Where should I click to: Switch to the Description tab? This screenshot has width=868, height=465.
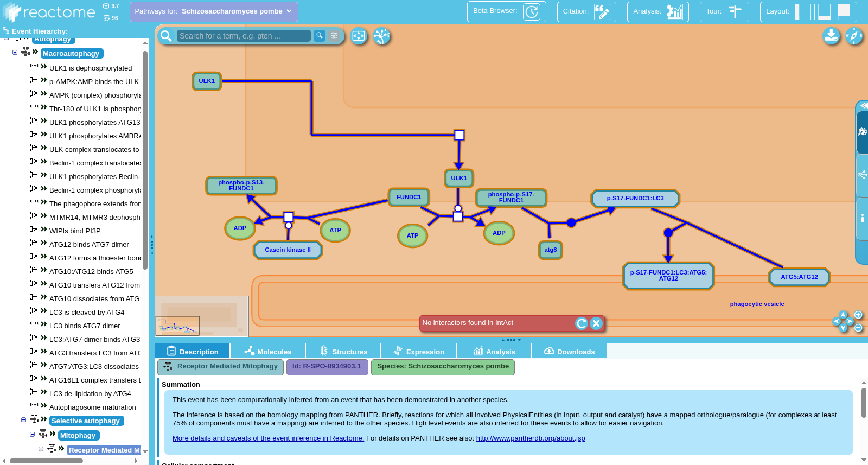(192, 351)
